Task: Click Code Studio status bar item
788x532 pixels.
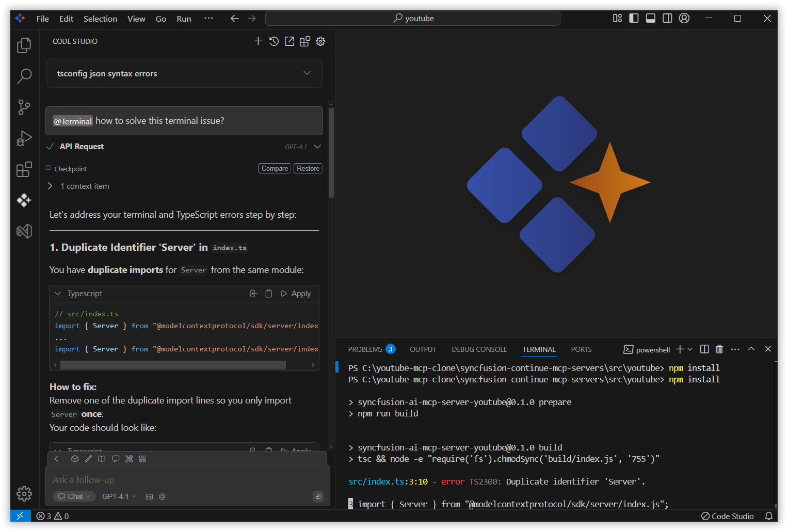Action: click(727, 516)
